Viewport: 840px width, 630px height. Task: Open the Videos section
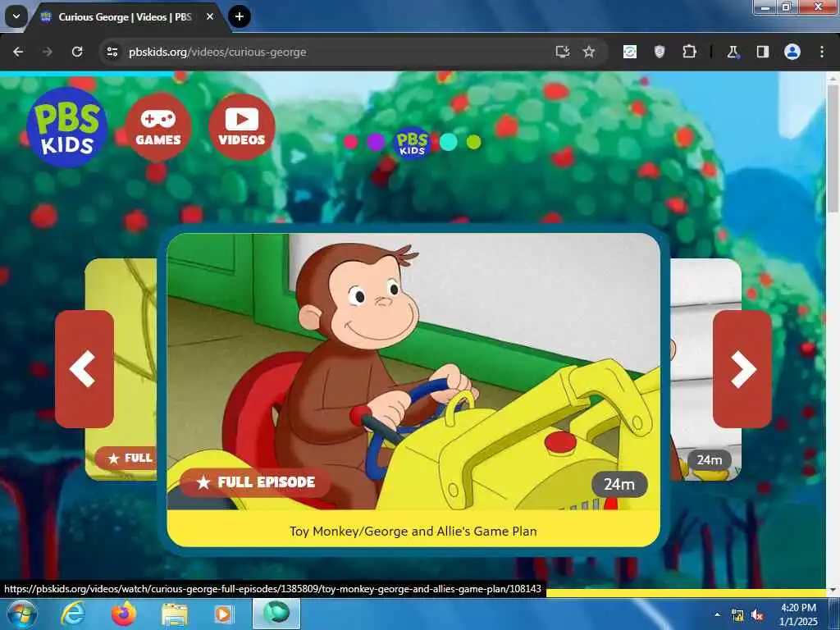(x=242, y=127)
